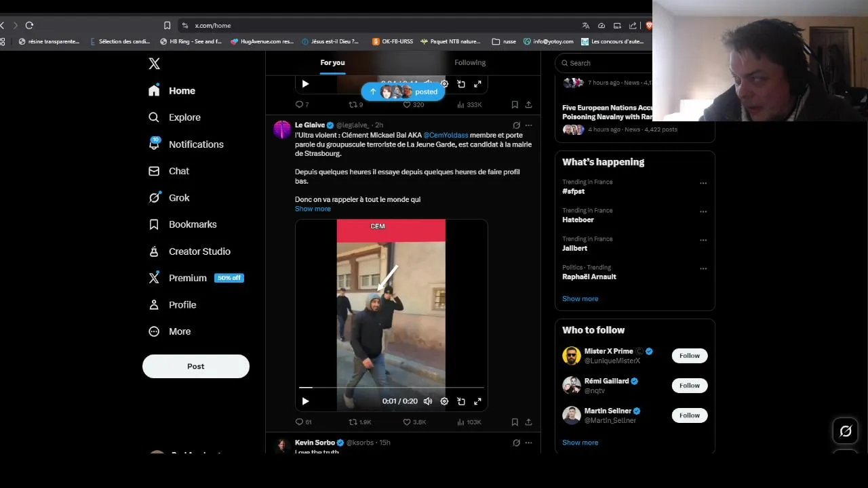Open the Grok action on Kevin Sorbo's post
The image size is (868, 488).
(x=516, y=443)
